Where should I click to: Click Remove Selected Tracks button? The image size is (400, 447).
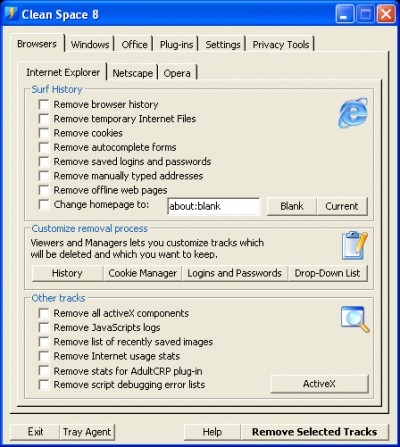(x=315, y=432)
